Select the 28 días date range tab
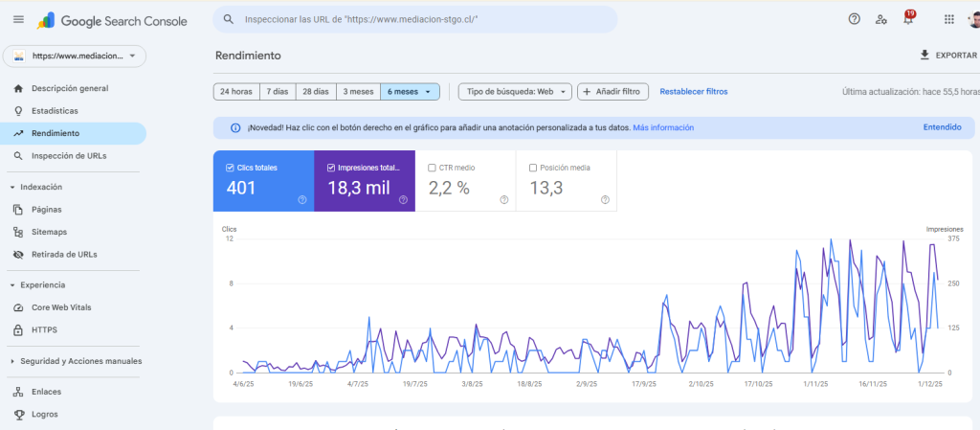 (315, 92)
